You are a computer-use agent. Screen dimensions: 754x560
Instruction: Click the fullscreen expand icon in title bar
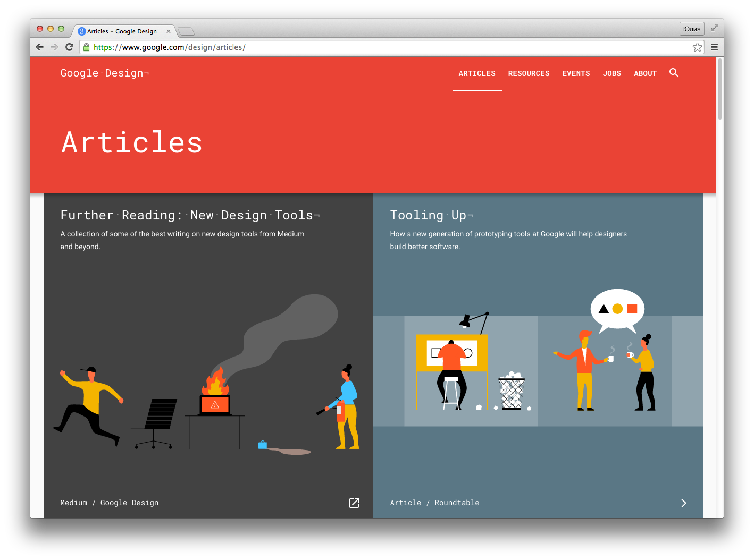715,28
